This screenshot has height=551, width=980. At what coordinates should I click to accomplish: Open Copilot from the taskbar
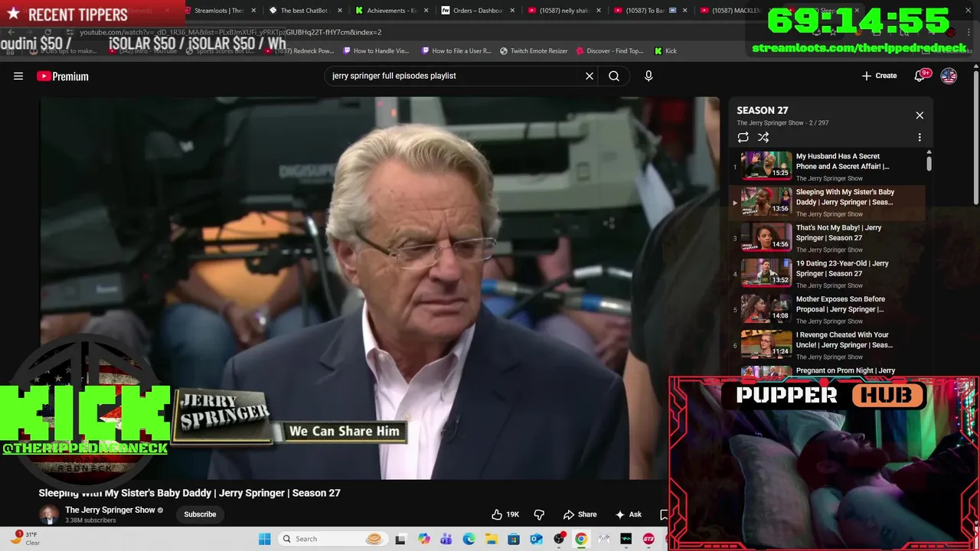(x=424, y=540)
